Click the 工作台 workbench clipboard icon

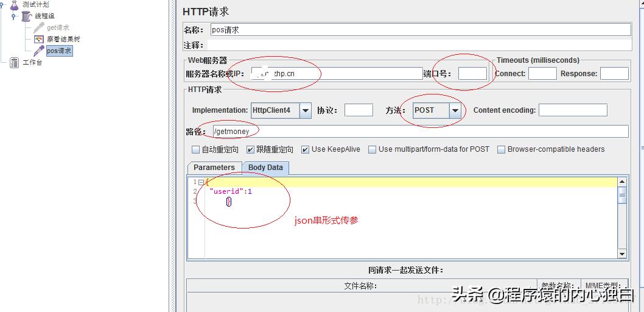15,63
